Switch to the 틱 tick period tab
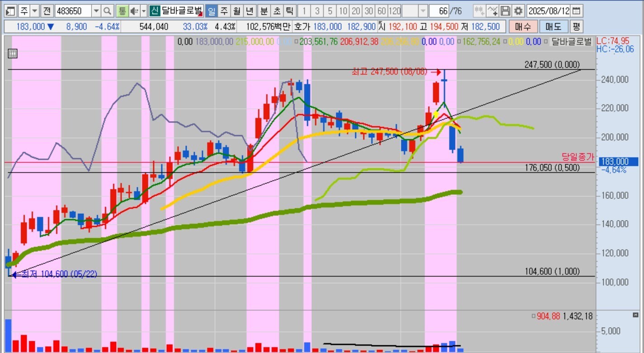Image resolution: width=644 pixels, height=353 pixels. (x=290, y=11)
